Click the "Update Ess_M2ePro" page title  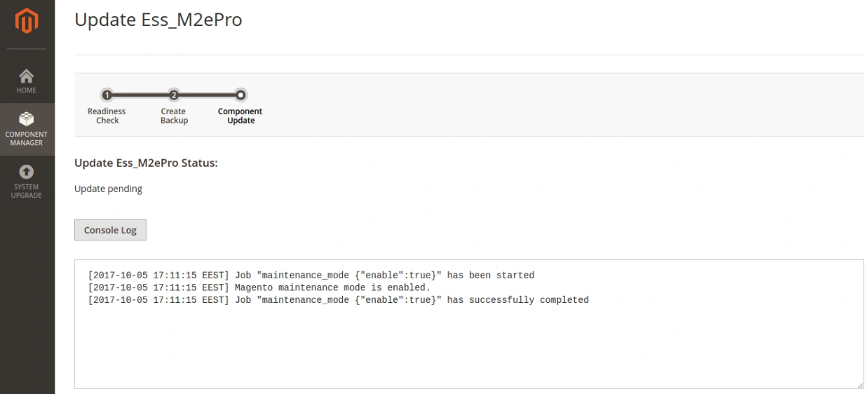[x=158, y=20]
